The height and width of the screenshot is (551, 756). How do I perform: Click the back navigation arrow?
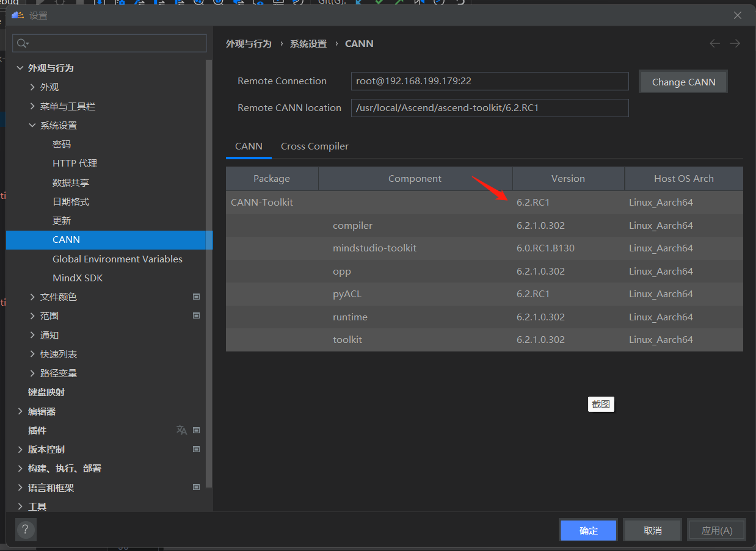click(x=714, y=43)
